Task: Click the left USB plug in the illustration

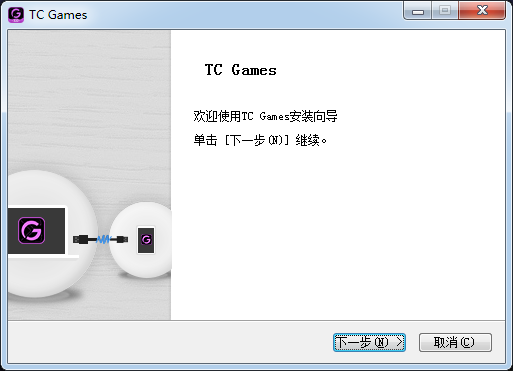Action: point(81,239)
